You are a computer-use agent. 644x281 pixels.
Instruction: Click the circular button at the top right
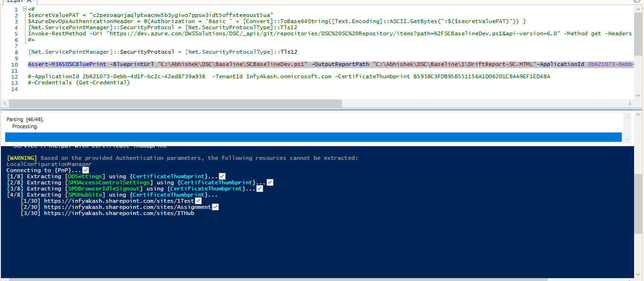637,2
